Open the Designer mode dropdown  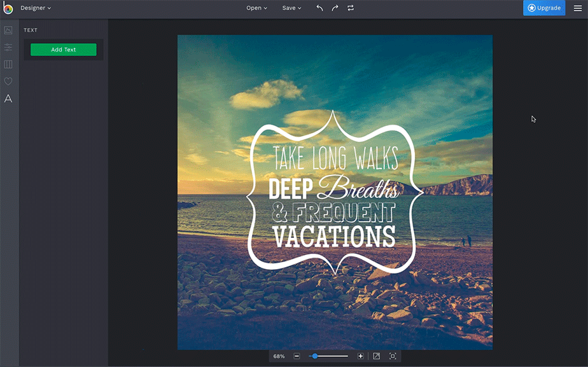click(x=36, y=8)
